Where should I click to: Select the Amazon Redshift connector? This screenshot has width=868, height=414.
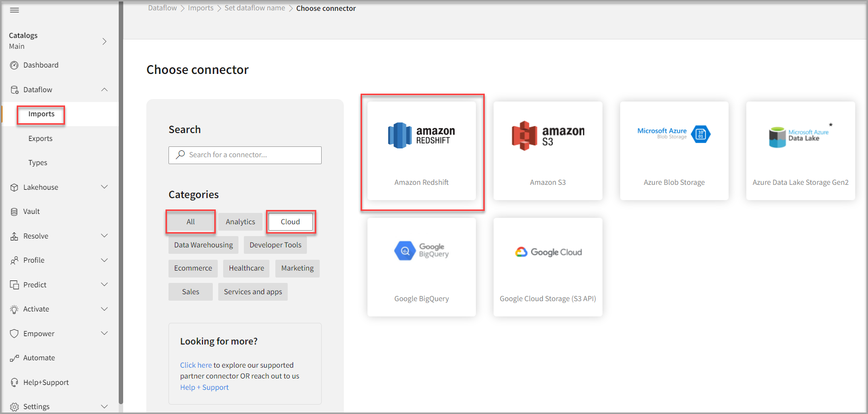coord(421,151)
